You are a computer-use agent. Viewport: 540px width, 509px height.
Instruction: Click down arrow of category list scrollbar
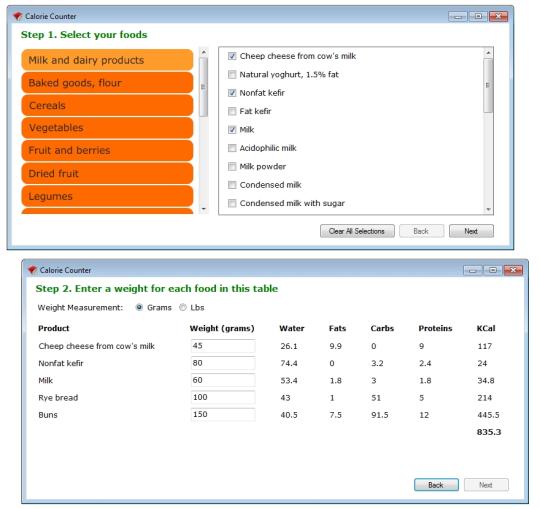204,209
